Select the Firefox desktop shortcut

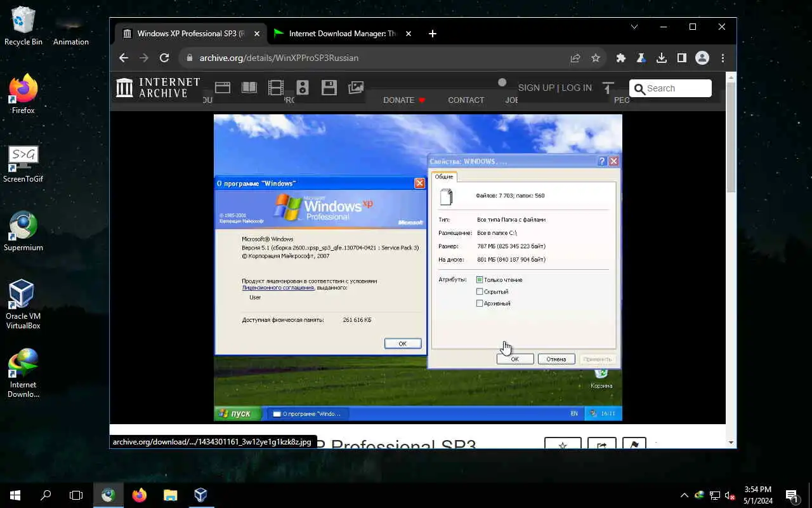(23, 95)
